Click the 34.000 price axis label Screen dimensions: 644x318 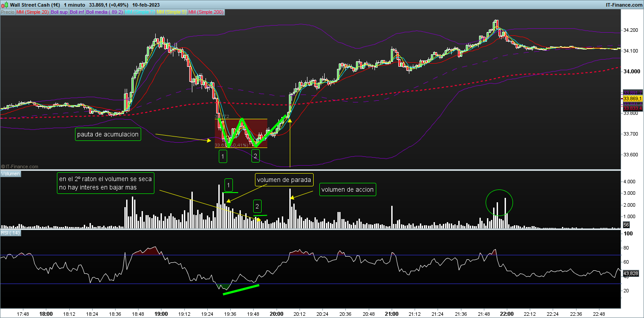pos(631,72)
